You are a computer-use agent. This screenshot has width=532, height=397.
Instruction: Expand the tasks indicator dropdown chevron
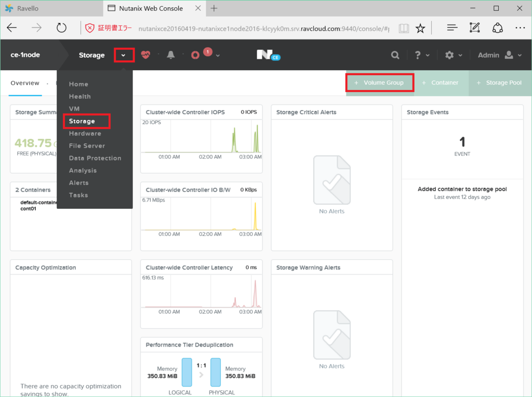tap(218, 55)
